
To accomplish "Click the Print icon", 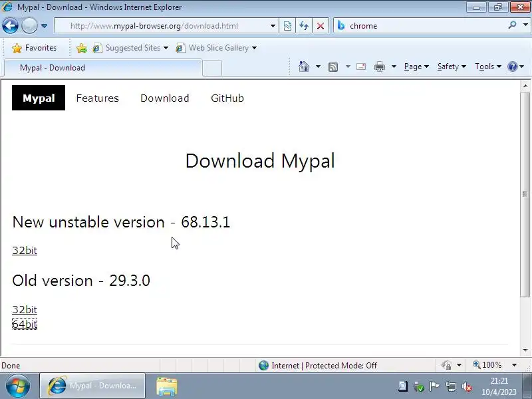I will (379, 66).
